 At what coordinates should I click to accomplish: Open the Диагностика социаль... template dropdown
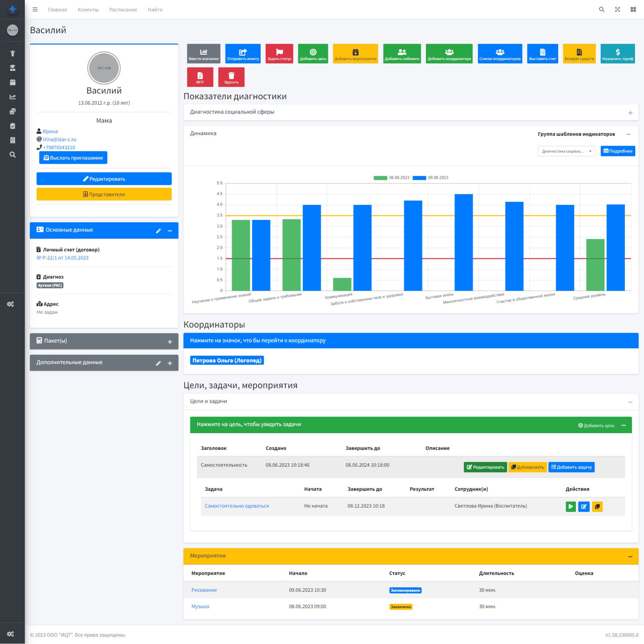[x=566, y=151]
